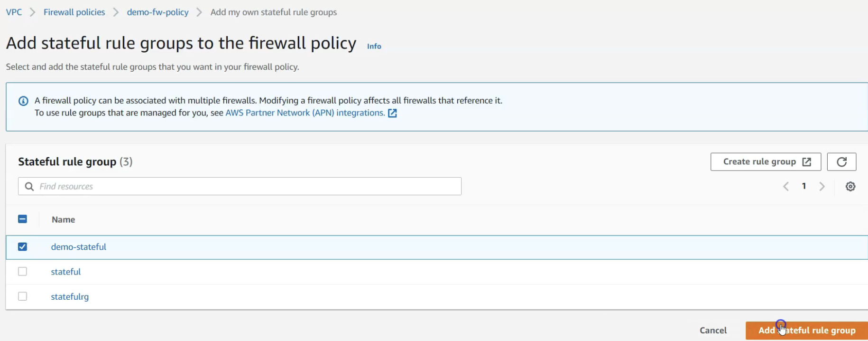Viewport: 868px width, 341px height.
Task: Click the information circle icon in banner
Action: coord(23,101)
